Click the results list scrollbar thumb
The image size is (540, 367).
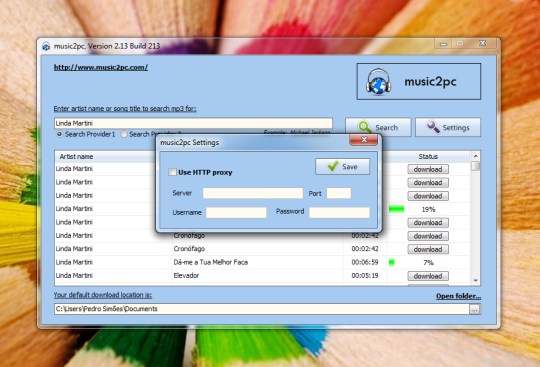(476, 166)
